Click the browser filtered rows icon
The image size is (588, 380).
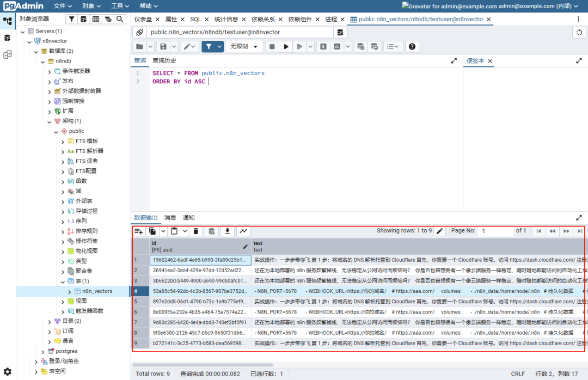tap(108, 19)
